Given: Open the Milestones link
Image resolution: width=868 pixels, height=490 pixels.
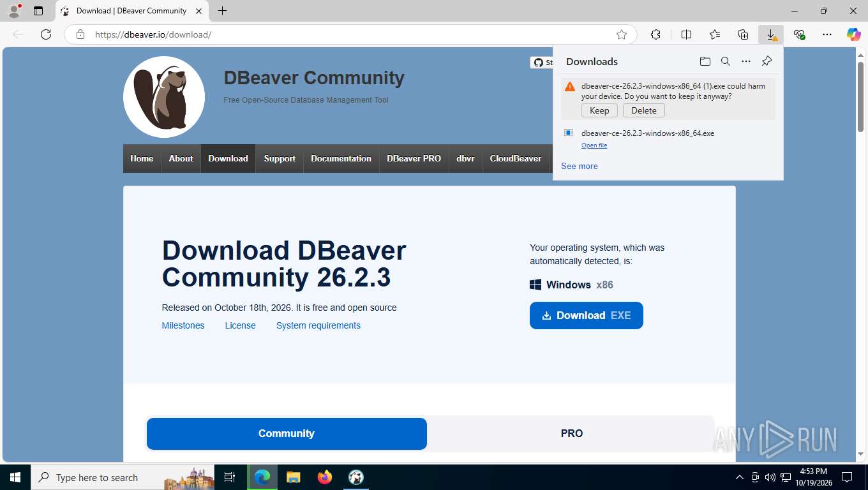Looking at the screenshot, I should pos(183,325).
